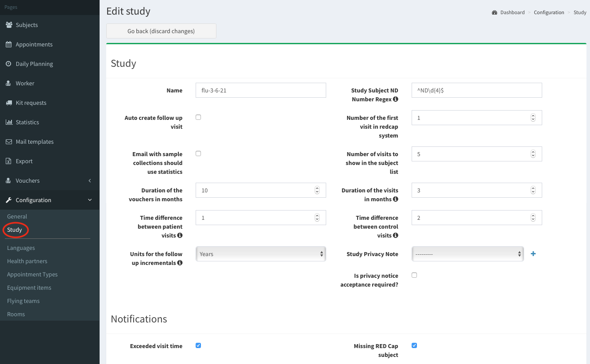Viewport: 590px width, 364px height.
Task: Click the Daily Planning clock icon
Action: tap(9, 64)
